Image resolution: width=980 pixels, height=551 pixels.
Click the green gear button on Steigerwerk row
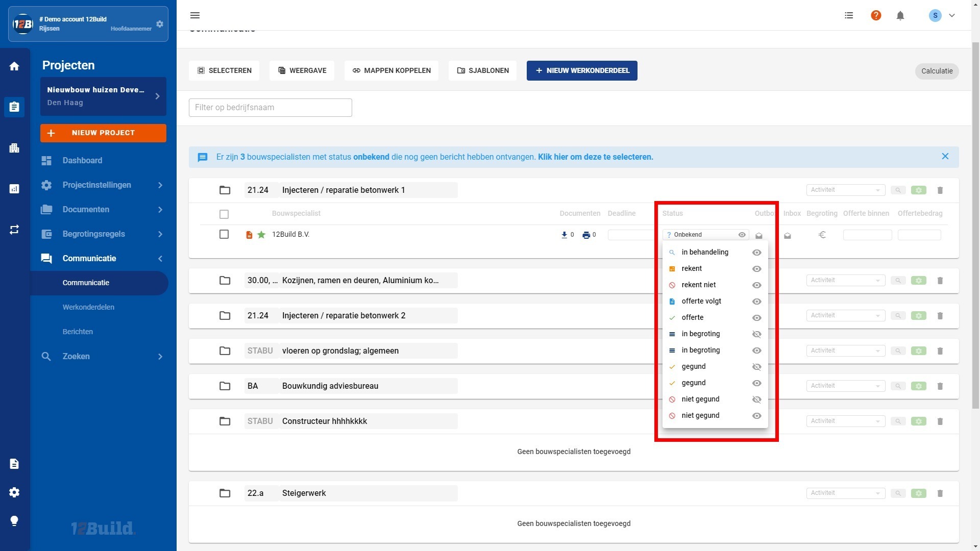coord(919,493)
